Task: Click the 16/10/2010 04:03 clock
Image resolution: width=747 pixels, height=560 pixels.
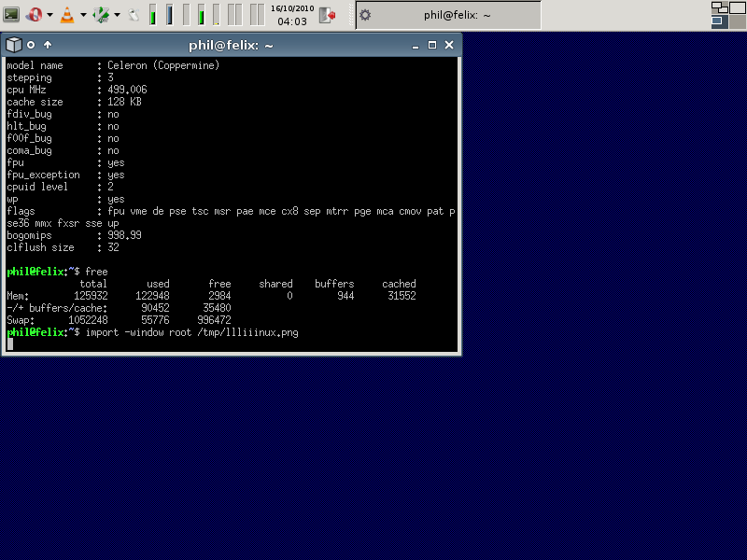Action: tap(292, 15)
